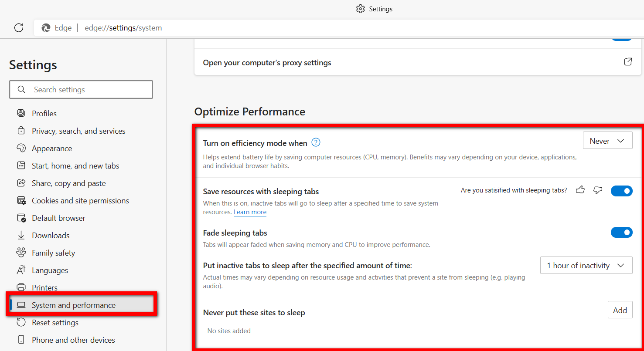Click the Phone and other devices icon
Screen dimensions: 644x351
coord(21,340)
